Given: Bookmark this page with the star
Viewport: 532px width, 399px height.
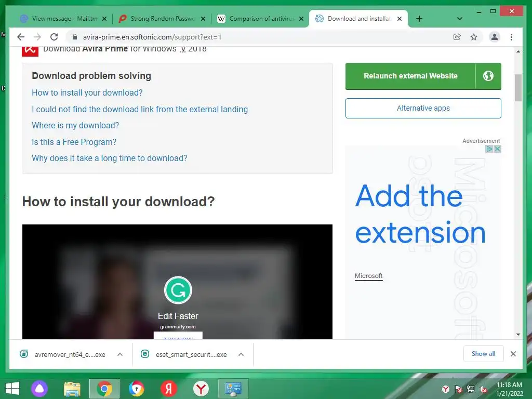Looking at the screenshot, I should (474, 37).
